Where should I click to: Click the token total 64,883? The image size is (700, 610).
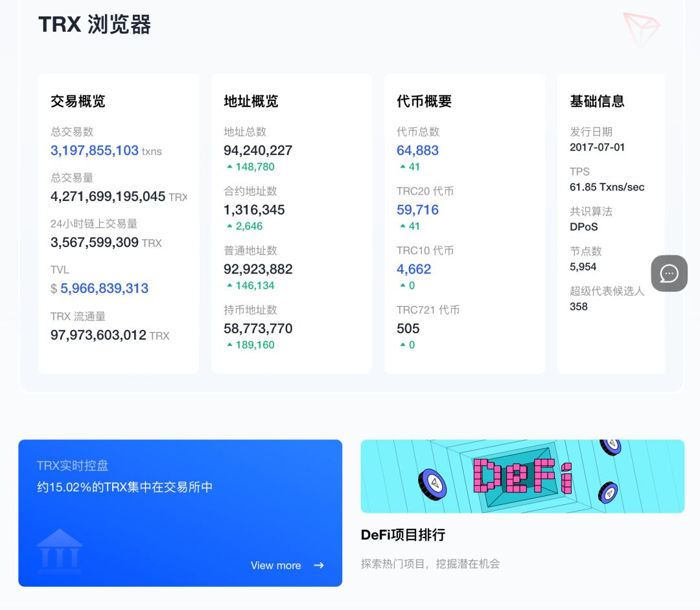click(x=417, y=150)
